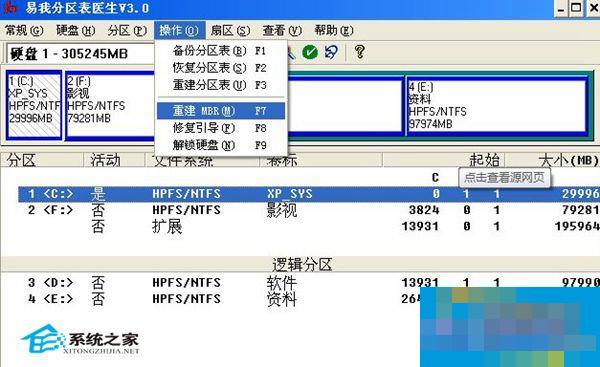Viewport: 600px width, 367px height.
Task: Open the 扇区(S) menu
Action: (x=230, y=30)
